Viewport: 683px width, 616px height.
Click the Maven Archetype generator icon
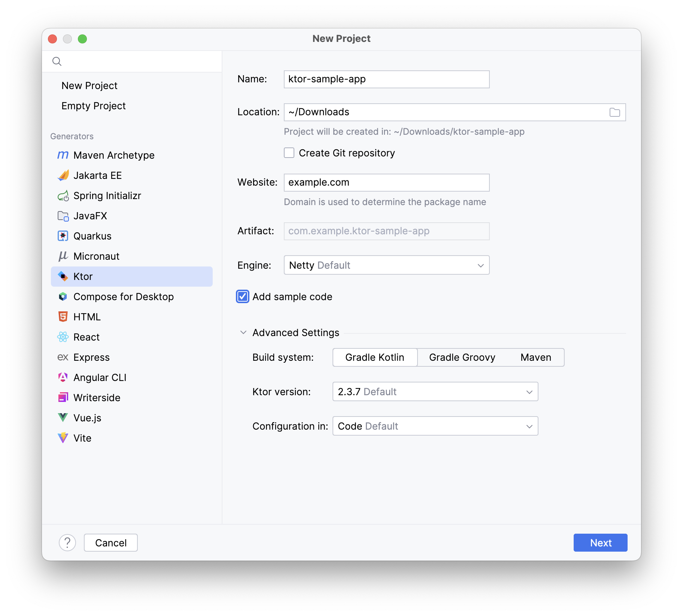click(63, 155)
